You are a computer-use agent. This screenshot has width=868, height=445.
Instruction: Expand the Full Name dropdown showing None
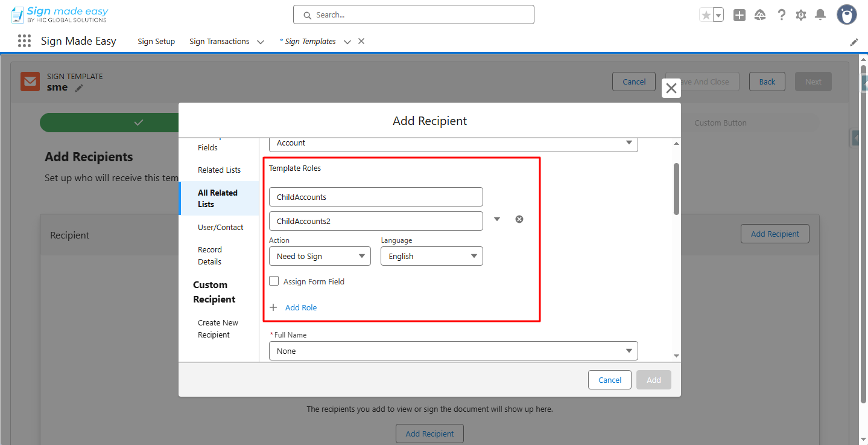coord(453,351)
